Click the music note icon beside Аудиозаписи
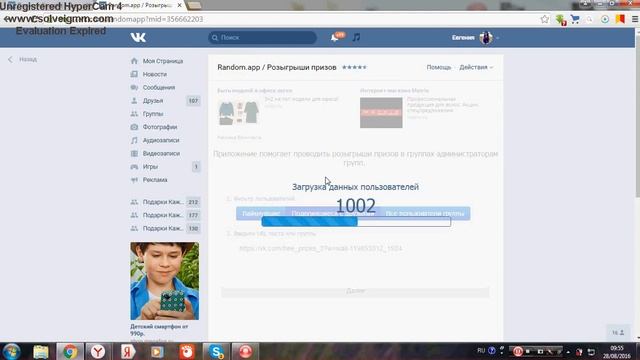 [x=134, y=140]
